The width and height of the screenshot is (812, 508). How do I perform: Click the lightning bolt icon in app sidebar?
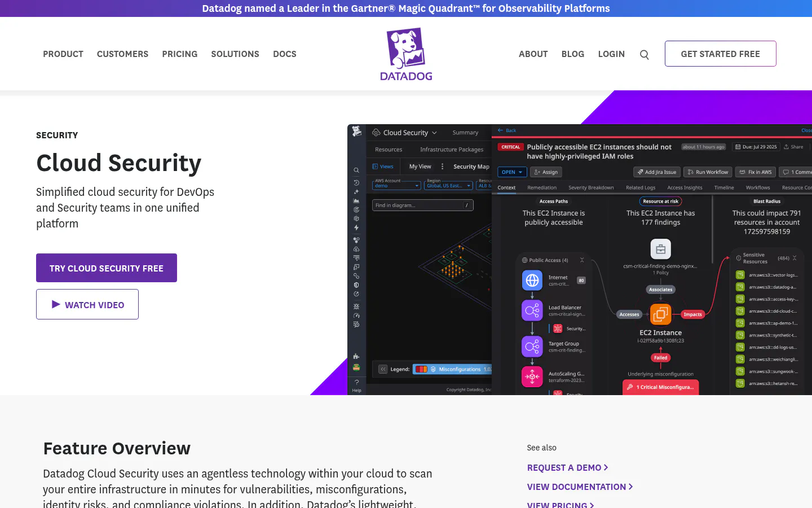(356, 228)
